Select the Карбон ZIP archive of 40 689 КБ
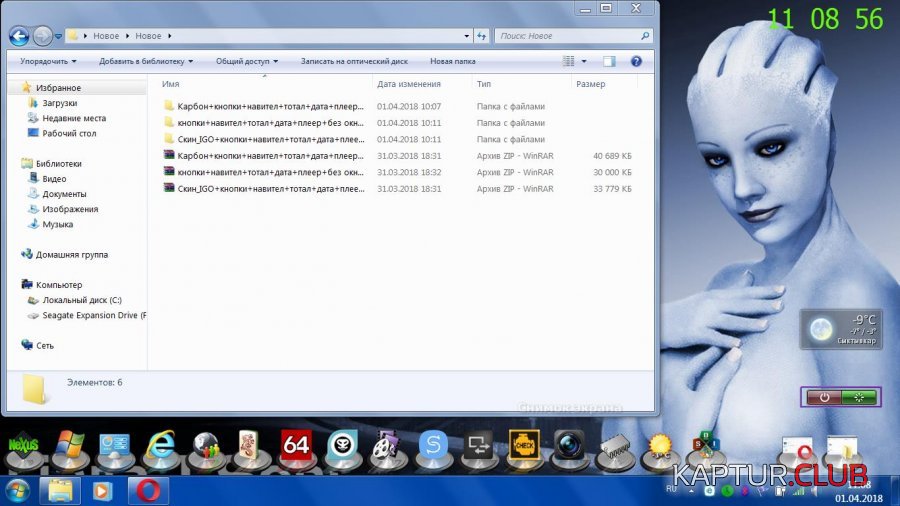Viewport: 900px width, 506px height. (x=397, y=155)
